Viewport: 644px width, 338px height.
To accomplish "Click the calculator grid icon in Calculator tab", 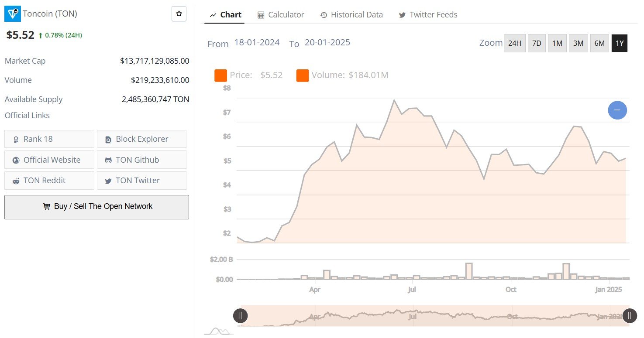I will tap(261, 15).
